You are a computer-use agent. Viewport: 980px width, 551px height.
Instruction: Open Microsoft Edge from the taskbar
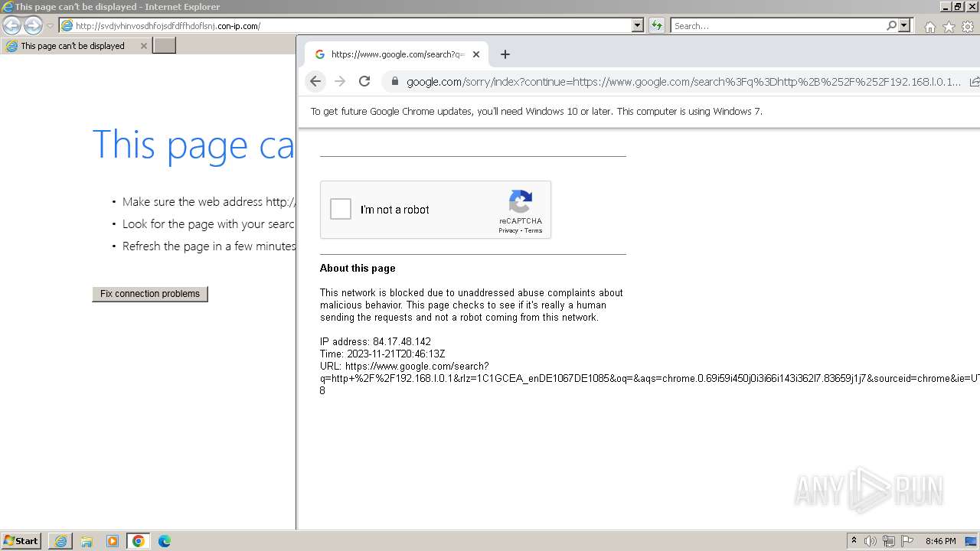tap(165, 541)
